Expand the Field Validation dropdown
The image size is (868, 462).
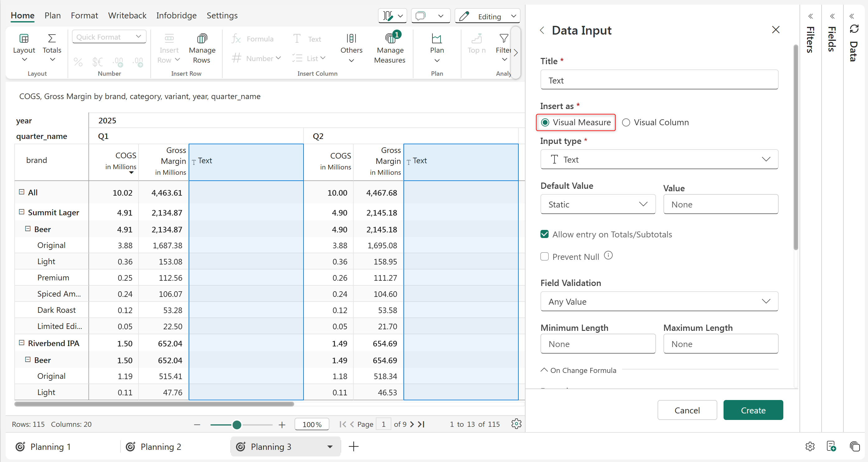click(x=659, y=302)
